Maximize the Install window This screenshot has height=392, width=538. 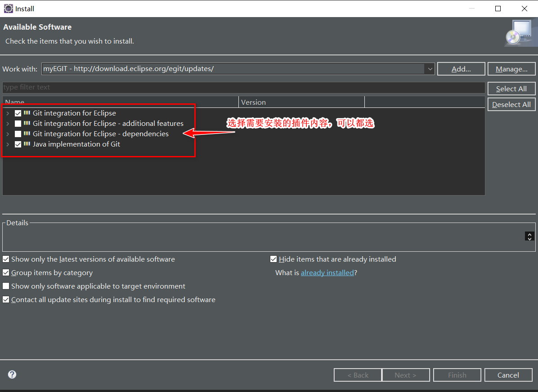click(x=498, y=9)
